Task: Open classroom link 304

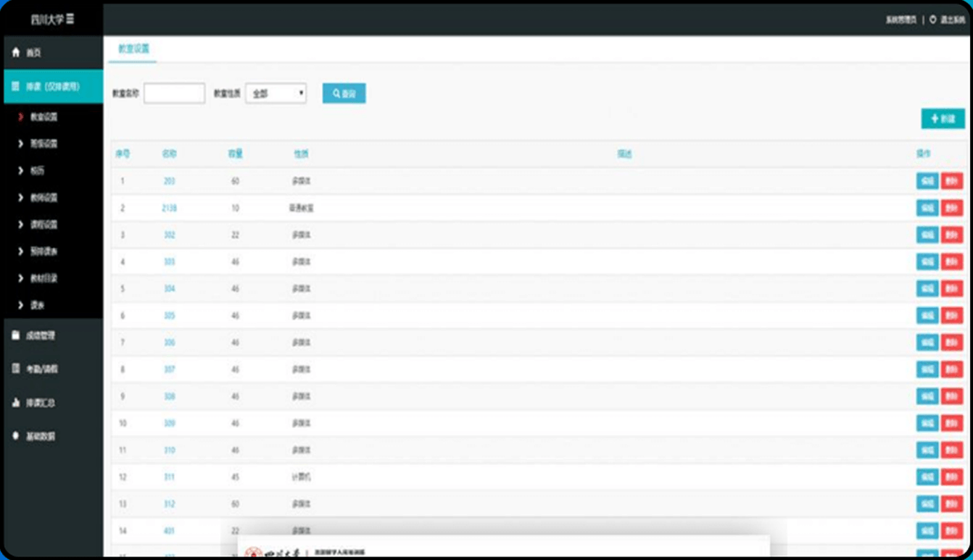Action: [x=169, y=288]
